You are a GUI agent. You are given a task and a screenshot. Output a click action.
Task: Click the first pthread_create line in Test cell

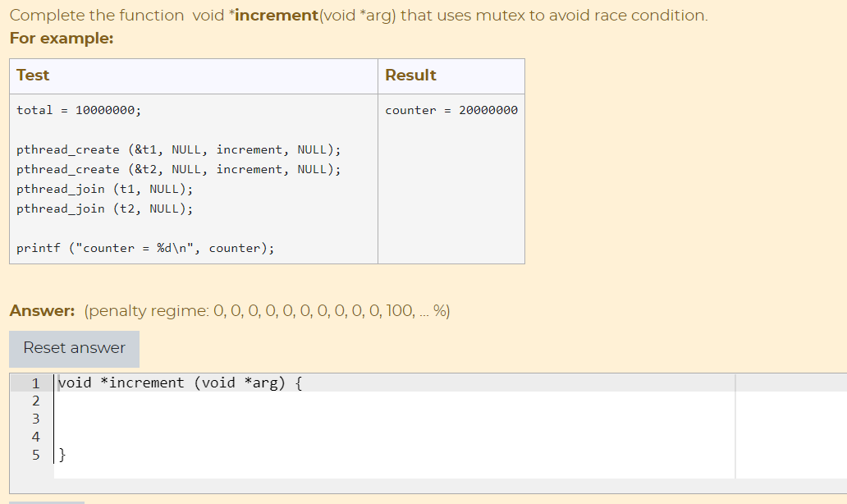pyautogui.click(x=177, y=149)
